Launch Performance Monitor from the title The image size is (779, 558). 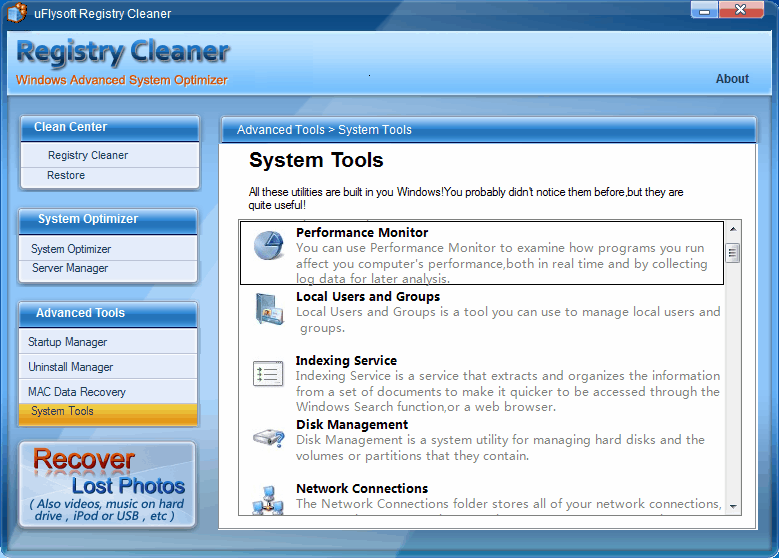362,233
